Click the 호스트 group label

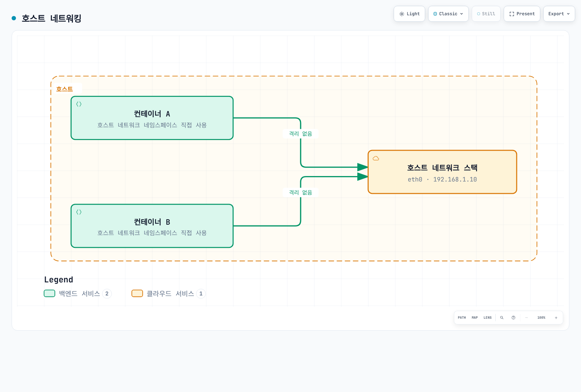65,89
